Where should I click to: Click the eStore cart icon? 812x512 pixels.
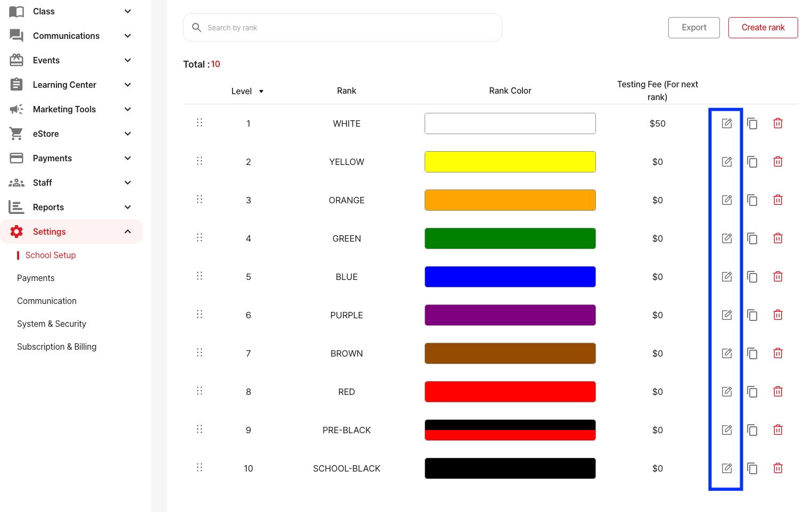click(x=16, y=134)
